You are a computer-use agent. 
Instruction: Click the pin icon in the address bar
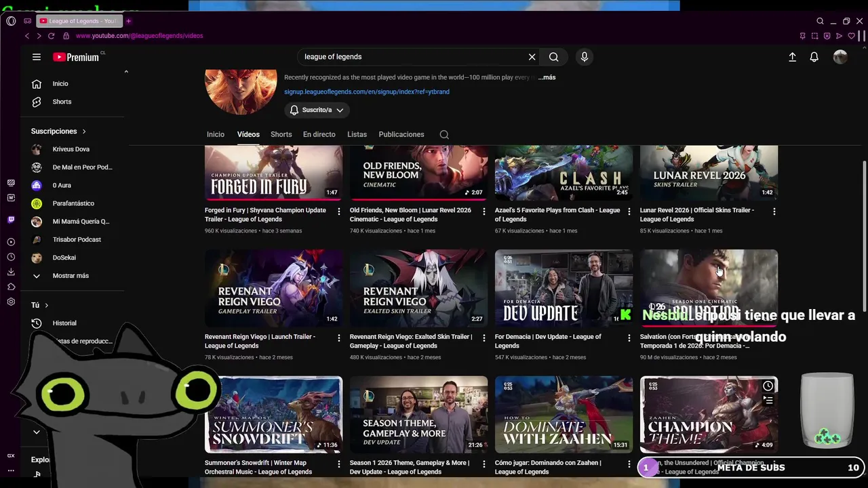point(802,36)
